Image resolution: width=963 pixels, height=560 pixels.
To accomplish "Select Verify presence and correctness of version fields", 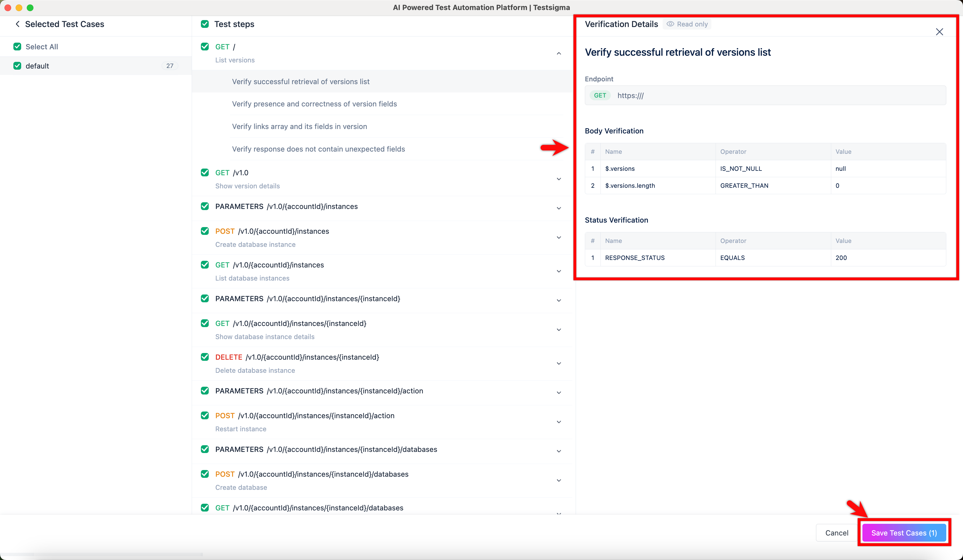I will point(314,104).
